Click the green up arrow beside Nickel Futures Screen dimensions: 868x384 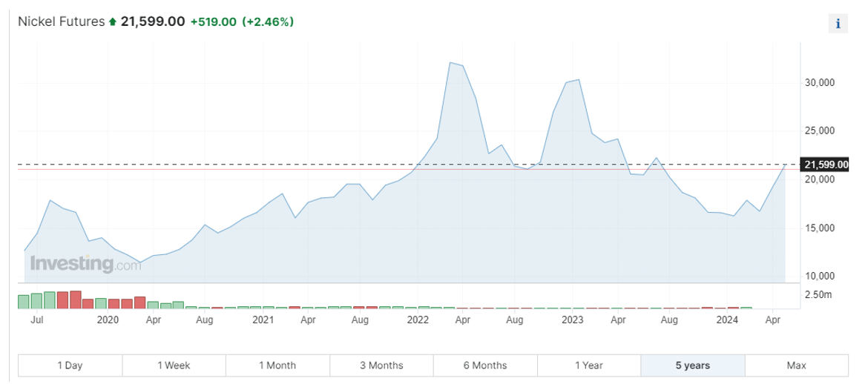(x=113, y=22)
